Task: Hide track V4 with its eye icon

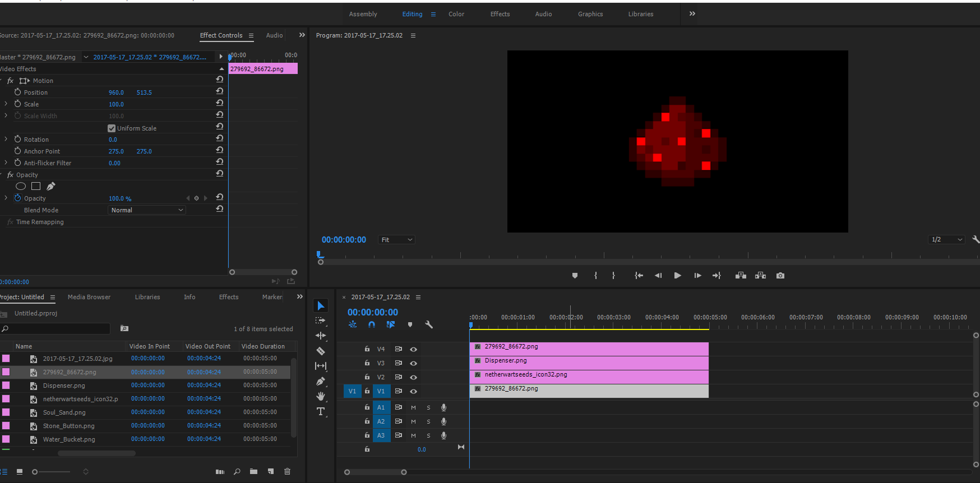Action: coord(413,349)
